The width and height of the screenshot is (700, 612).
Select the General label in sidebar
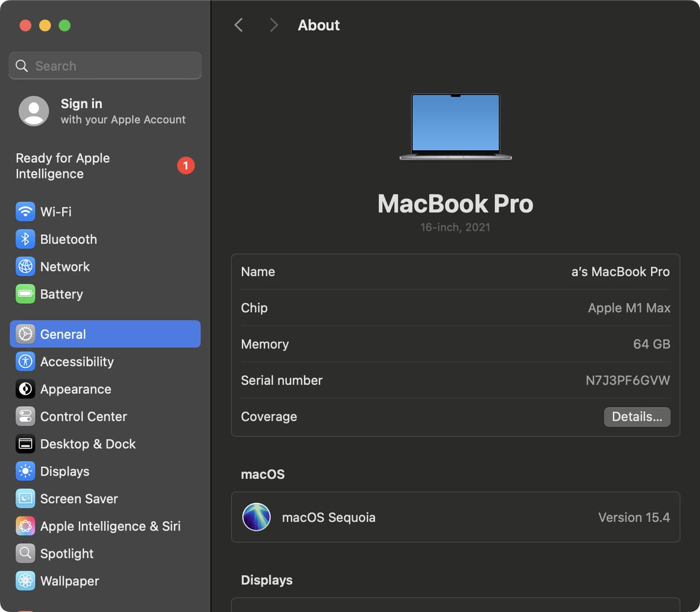point(63,334)
